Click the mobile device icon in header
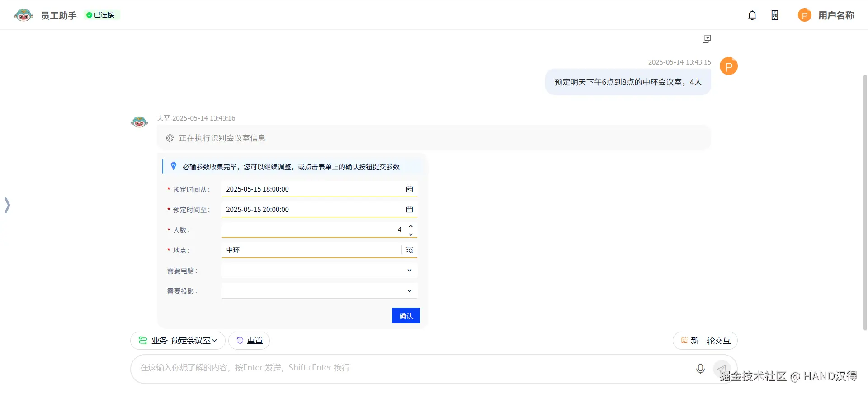This screenshot has width=868, height=393. pyautogui.click(x=774, y=15)
